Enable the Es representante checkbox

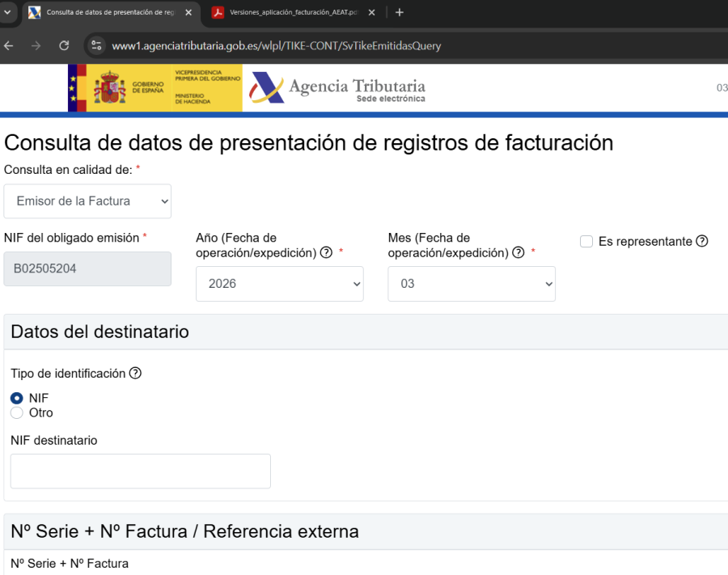(x=586, y=241)
